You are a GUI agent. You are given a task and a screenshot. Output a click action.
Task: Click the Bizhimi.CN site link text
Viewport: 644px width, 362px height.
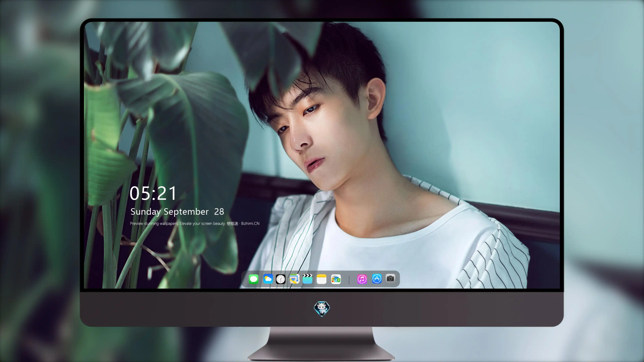pos(250,223)
